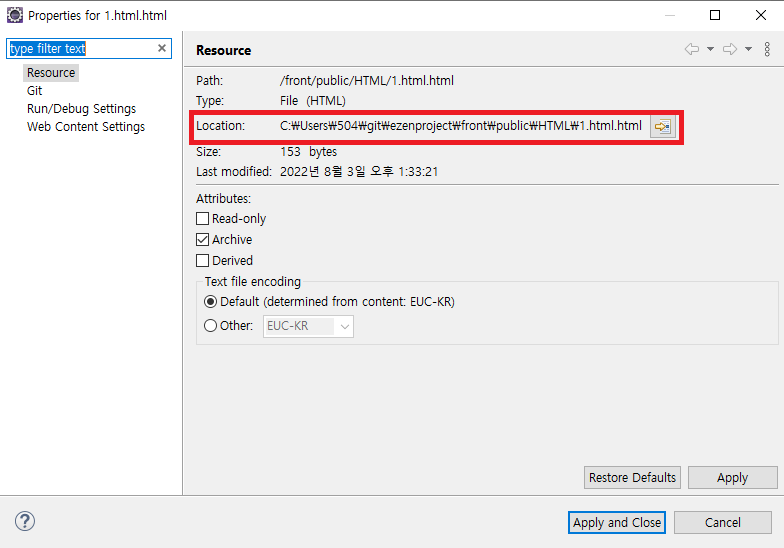Select the Other encoding radio button

pos(210,326)
